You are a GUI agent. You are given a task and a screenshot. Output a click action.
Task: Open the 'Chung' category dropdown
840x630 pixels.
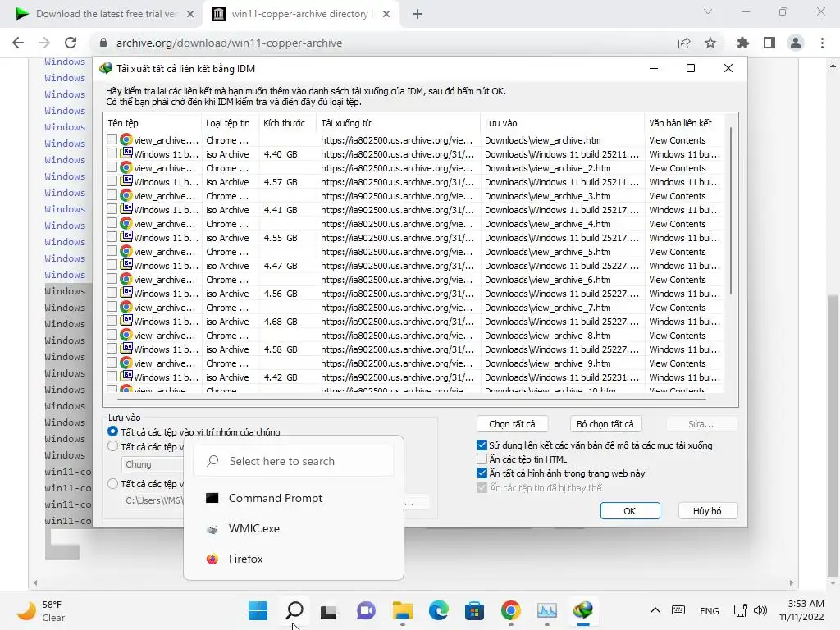click(x=153, y=464)
